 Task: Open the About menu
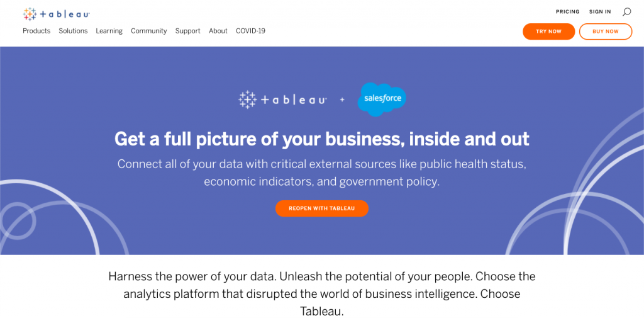(x=218, y=31)
